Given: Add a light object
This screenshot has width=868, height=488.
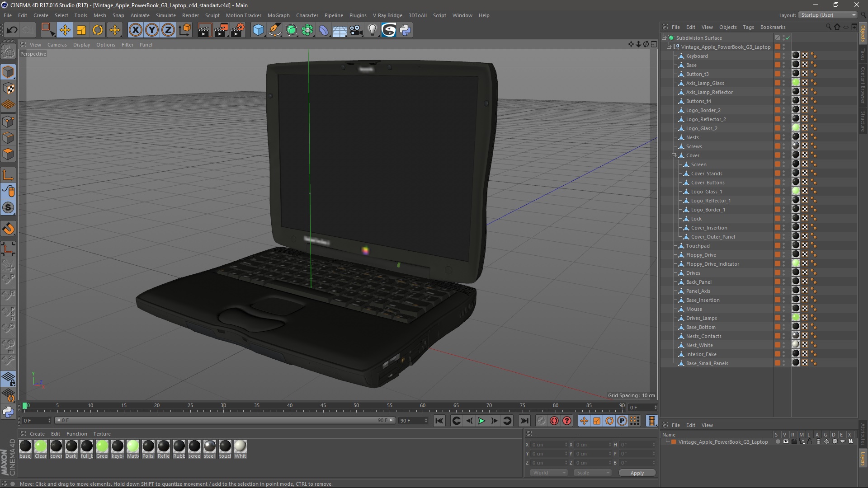Looking at the screenshot, I should point(373,30).
